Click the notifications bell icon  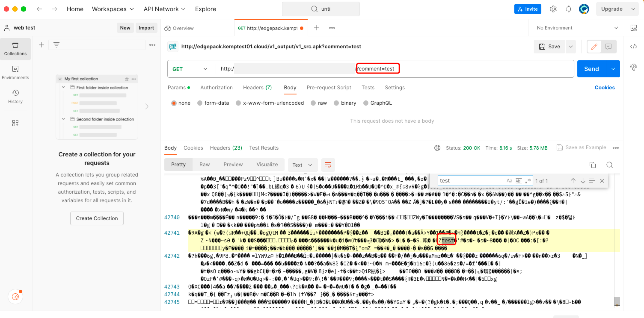point(568,9)
